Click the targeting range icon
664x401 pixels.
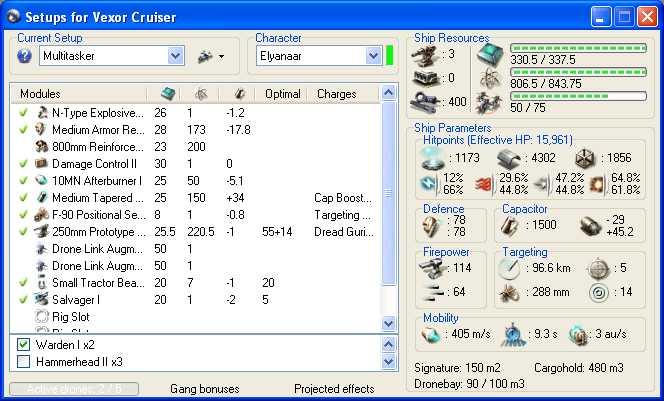[509, 268]
